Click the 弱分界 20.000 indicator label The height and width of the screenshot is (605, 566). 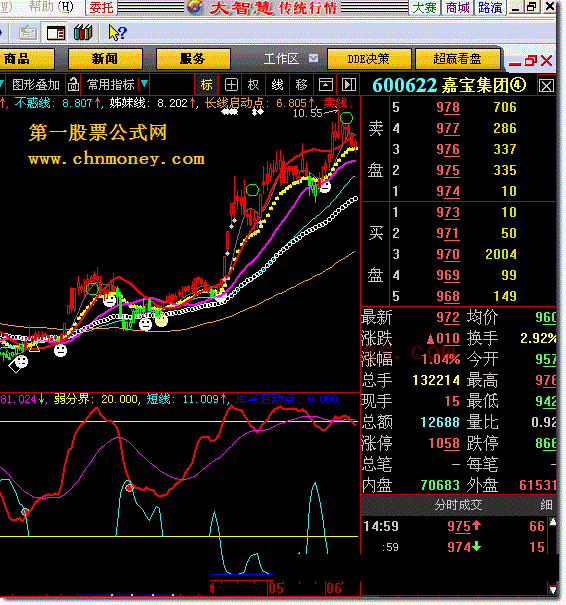pyautogui.click(x=96, y=399)
